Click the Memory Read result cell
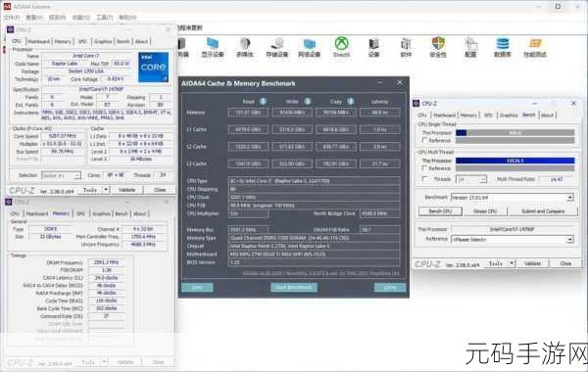The height and width of the screenshot is (372, 588). pos(248,113)
